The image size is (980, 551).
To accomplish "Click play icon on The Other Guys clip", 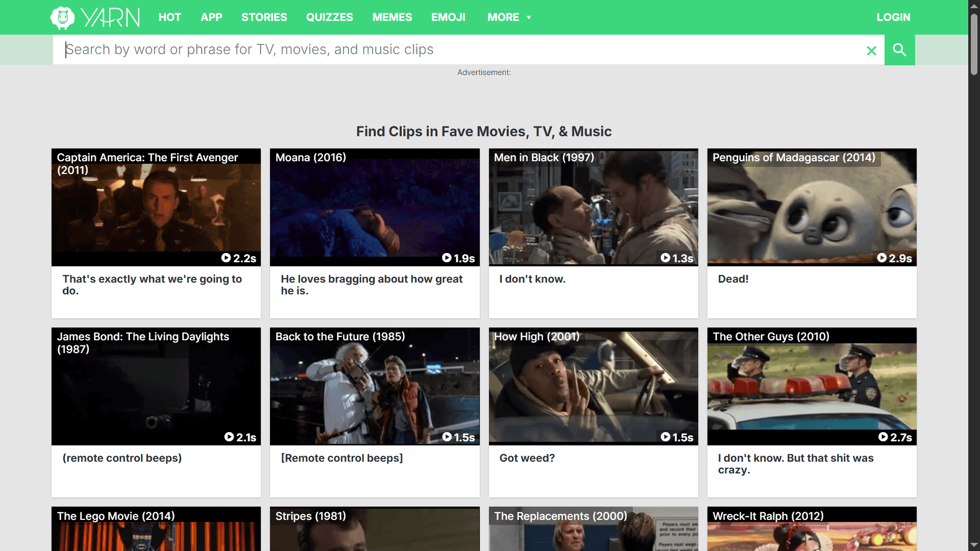I will pos(883,437).
